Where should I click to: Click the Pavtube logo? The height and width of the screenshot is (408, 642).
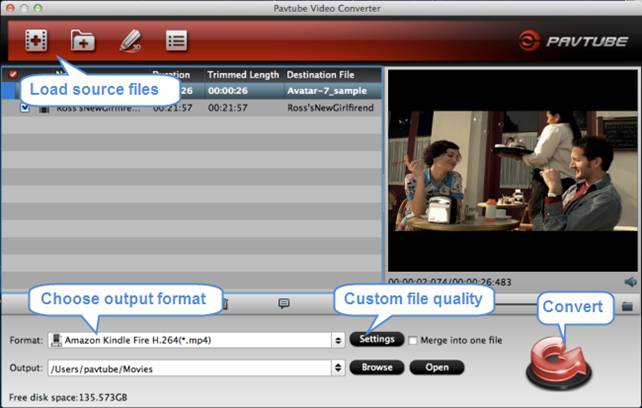[x=573, y=41]
